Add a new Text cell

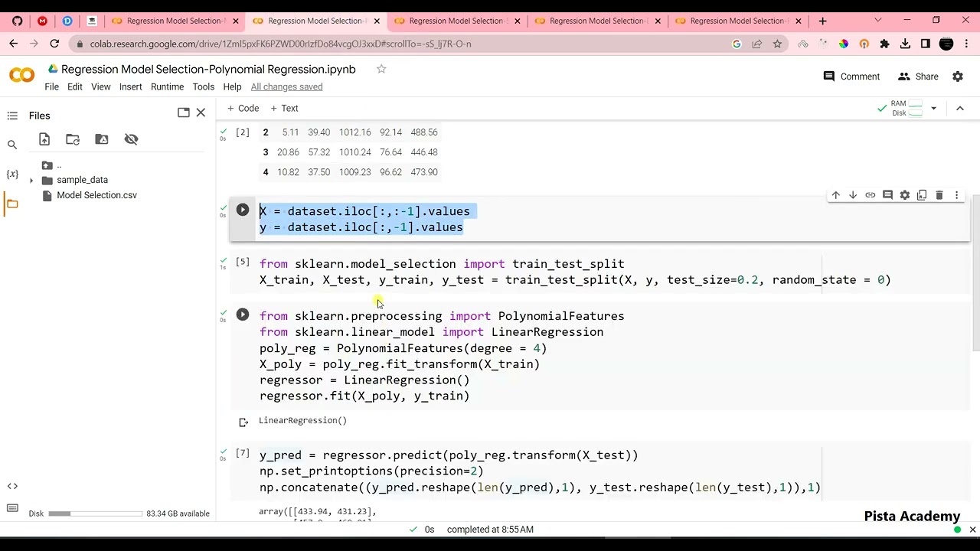284,109
